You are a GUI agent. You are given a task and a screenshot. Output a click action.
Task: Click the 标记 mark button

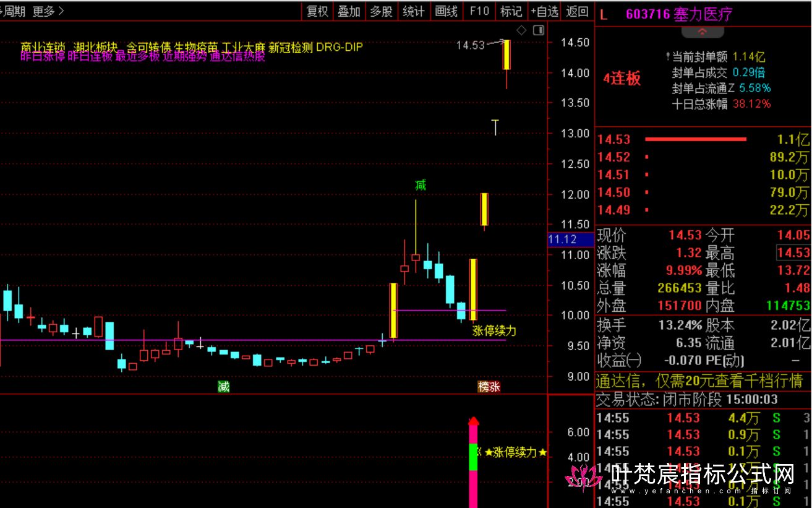pyautogui.click(x=511, y=11)
